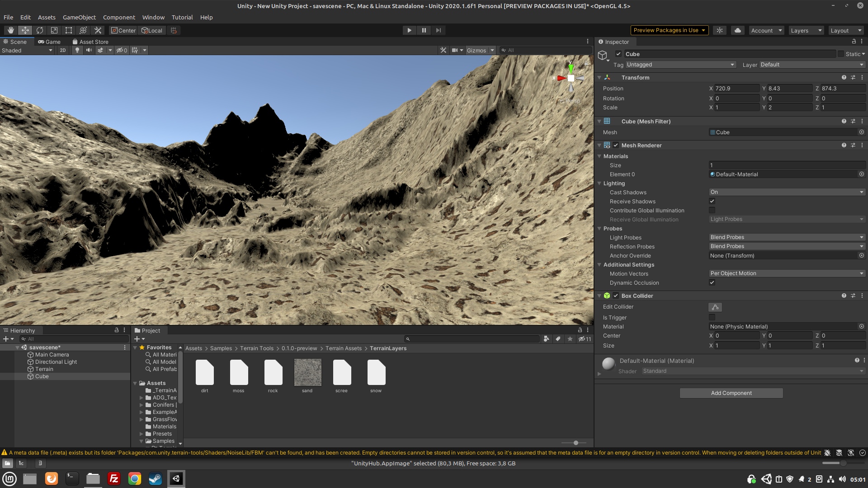Search by type in Project panel
This screenshot has width=868, height=488.
(547, 339)
